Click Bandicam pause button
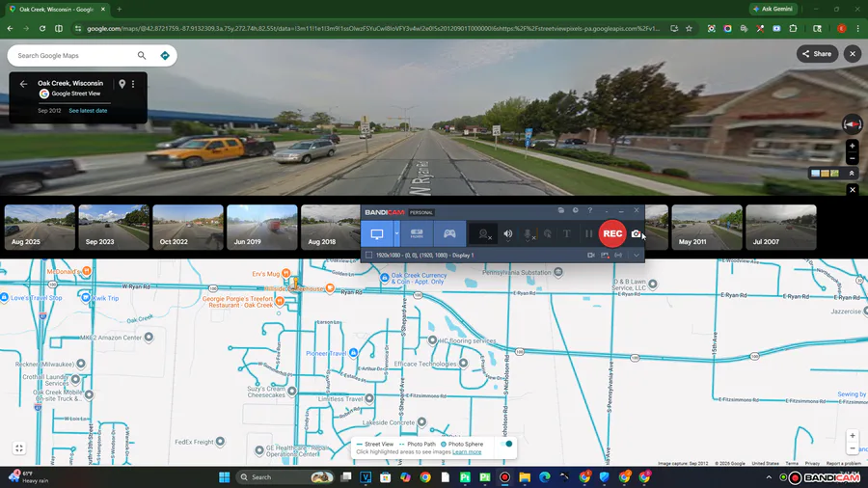868x488 pixels. click(x=588, y=233)
